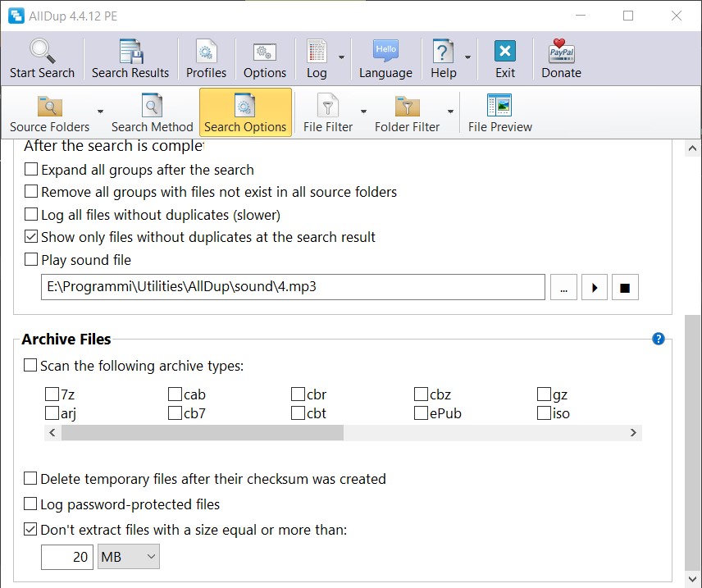
Task: Tick the cbr archive type checkbox
Action: click(298, 394)
